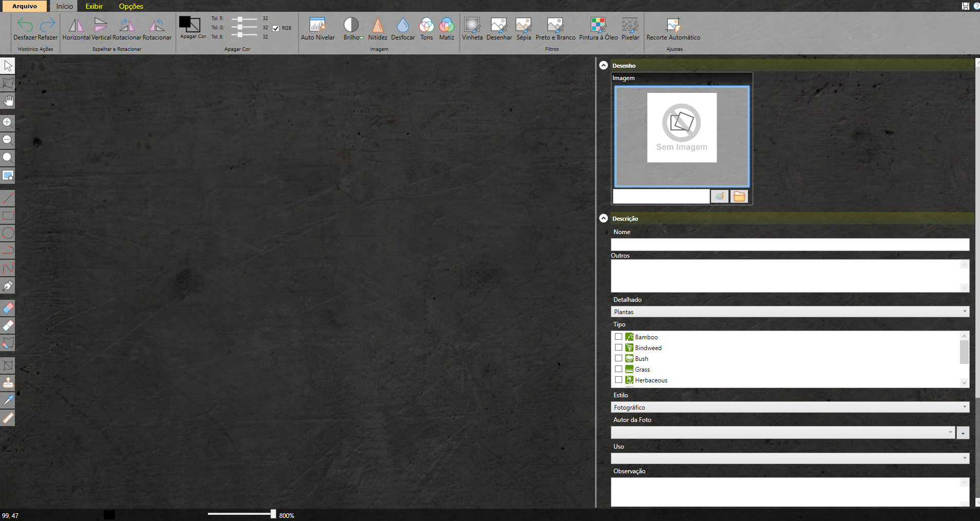Viewport: 980px width, 521px height.
Task: Open the Detalhado Plantas dropdown
Action: click(790, 312)
